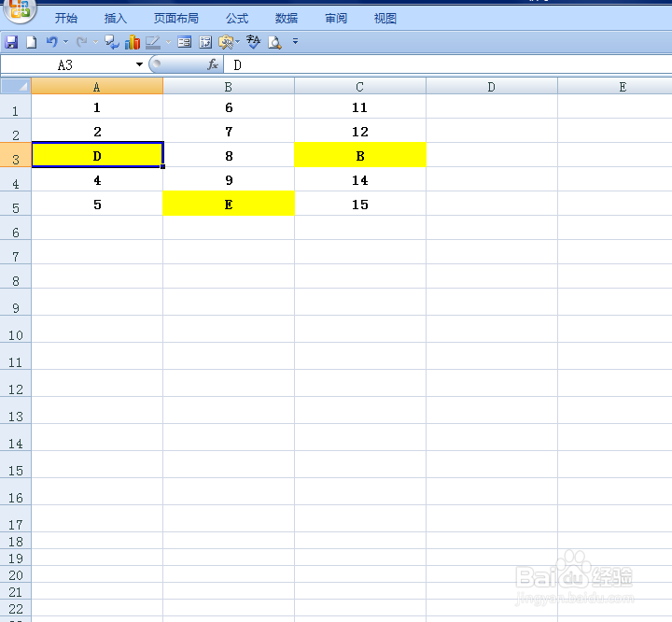
Task: Select cell with value 12
Action: (360, 131)
